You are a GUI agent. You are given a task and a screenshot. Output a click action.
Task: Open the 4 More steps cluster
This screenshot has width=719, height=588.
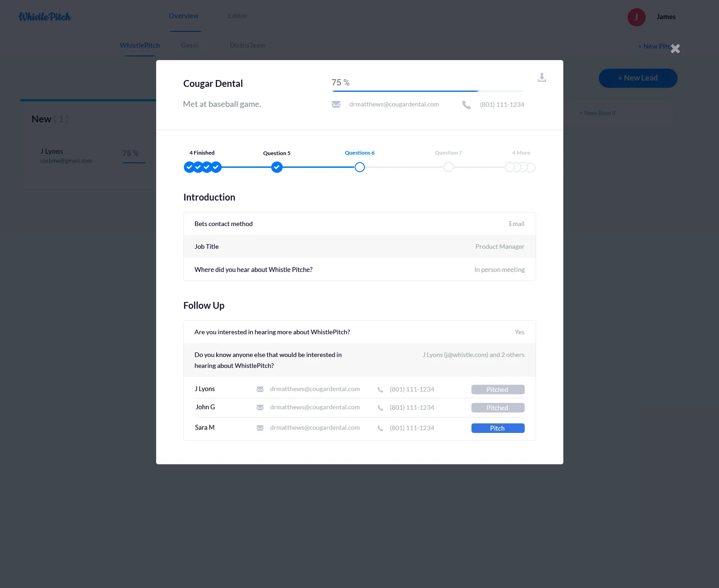pos(520,167)
